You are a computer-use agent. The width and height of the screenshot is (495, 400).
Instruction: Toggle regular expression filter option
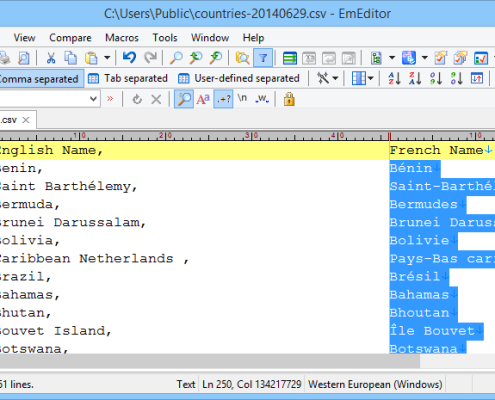click(x=223, y=99)
